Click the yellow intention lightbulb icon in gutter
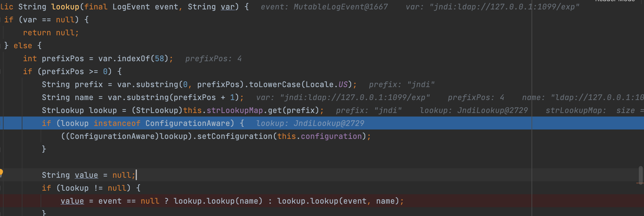Viewport: 644px width, 216px height. [1, 173]
